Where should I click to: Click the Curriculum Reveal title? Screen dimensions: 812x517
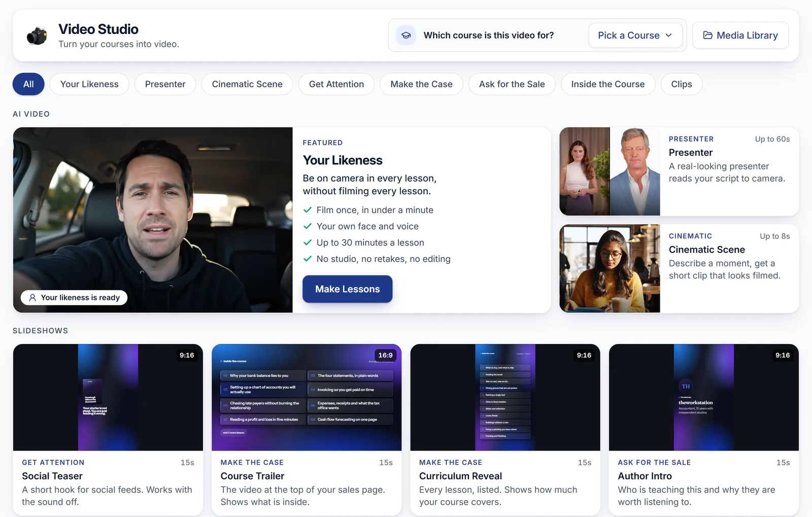coord(460,476)
